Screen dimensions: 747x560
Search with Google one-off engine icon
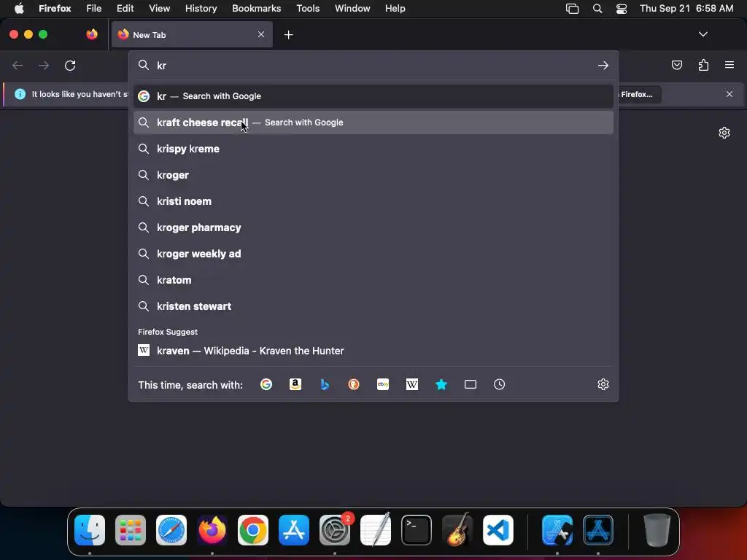[x=266, y=384]
